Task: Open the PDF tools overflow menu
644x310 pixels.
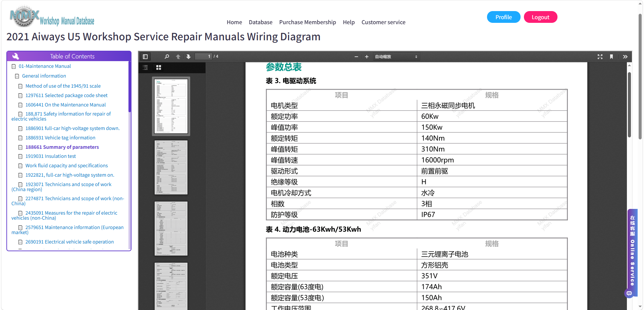Action: point(625,57)
